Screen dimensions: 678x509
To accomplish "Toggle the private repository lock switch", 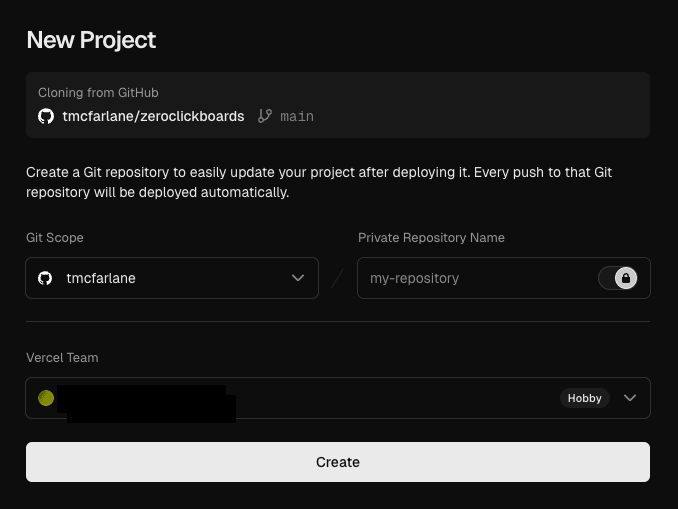I will [618, 278].
